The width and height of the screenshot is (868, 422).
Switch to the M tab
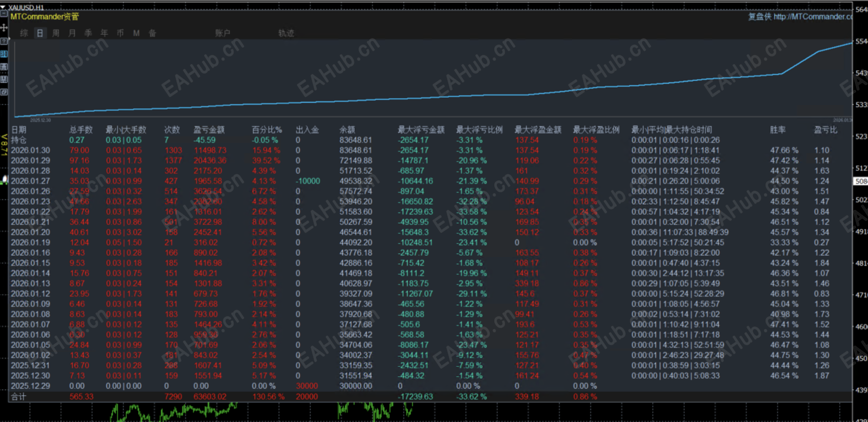[136, 33]
